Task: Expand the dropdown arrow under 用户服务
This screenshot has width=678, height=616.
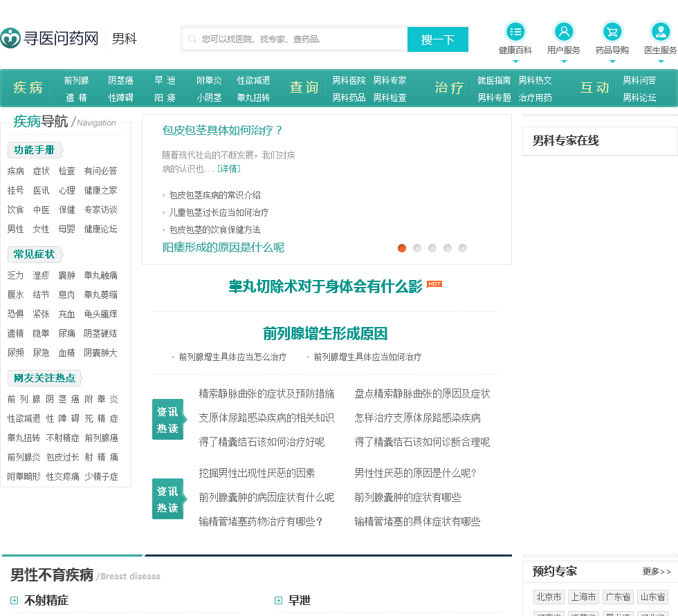Action: click(x=564, y=62)
